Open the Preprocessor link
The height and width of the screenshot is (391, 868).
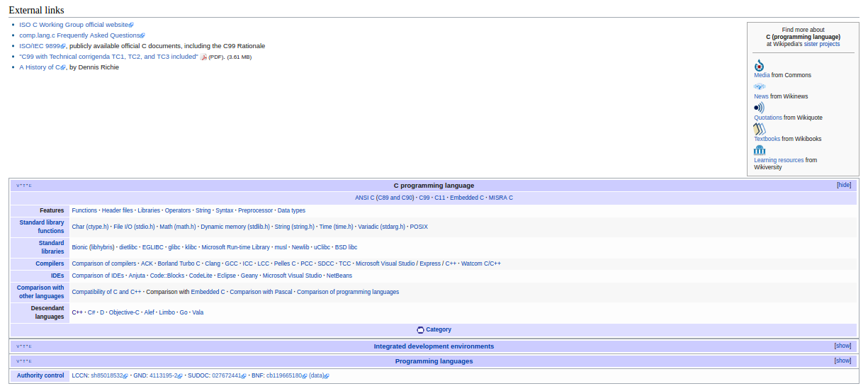pyautogui.click(x=255, y=210)
